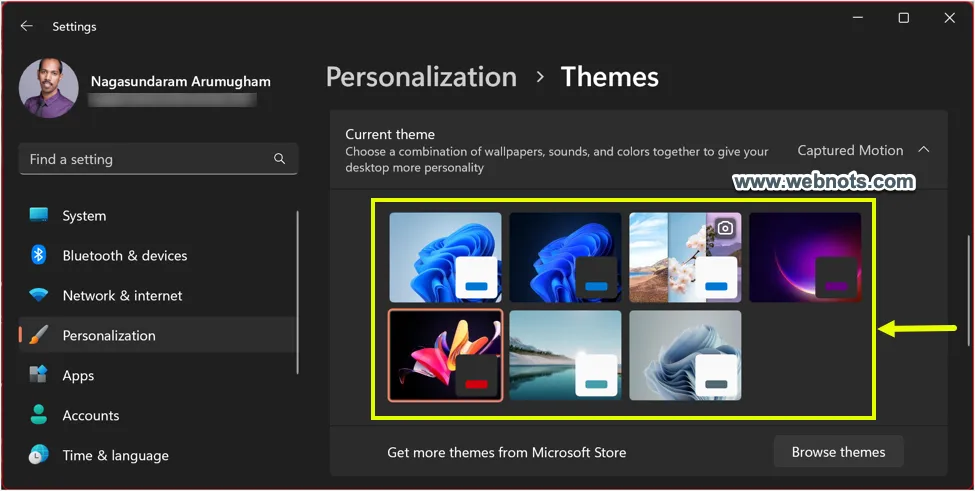Click the Network & internet Wi-Fi icon
The image size is (975, 491).
[39, 295]
